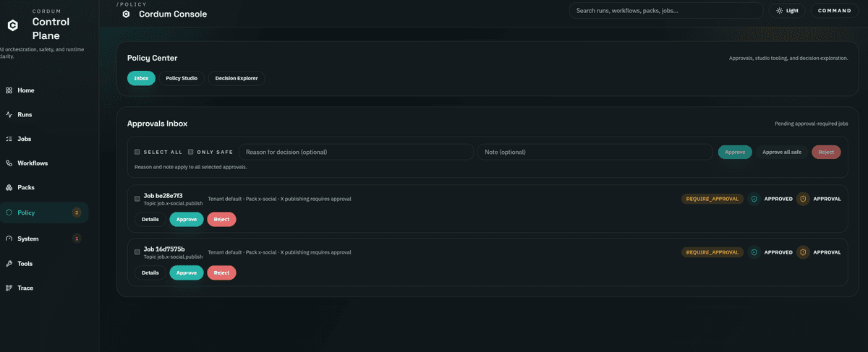
Task: Click the green shield icon for Job be28e7f3
Action: click(x=754, y=199)
